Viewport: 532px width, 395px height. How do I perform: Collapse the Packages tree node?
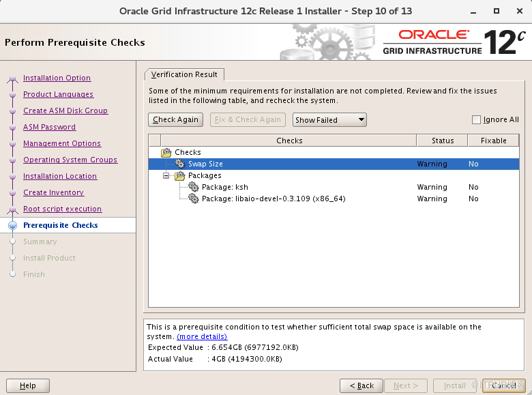(166, 175)
